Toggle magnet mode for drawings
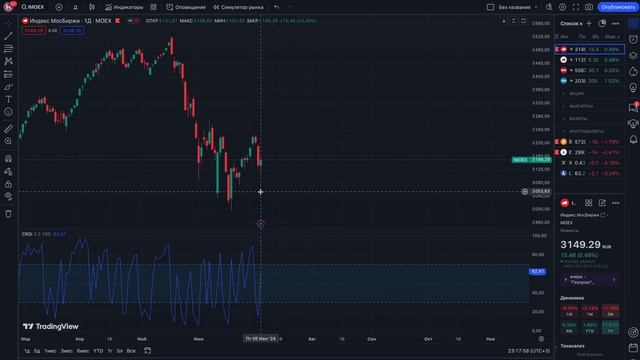This screenshot has width=640, height=360. point(8,158)
